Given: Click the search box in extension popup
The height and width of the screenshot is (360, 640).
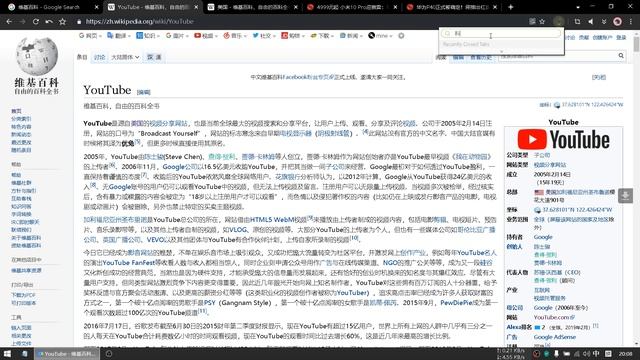Looking at the screenshot, I should pyautogui.click(x=502, y=33).
